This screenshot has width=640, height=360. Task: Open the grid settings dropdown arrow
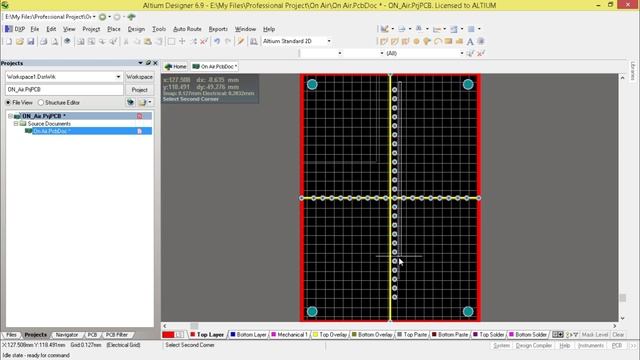click(479, 29)
